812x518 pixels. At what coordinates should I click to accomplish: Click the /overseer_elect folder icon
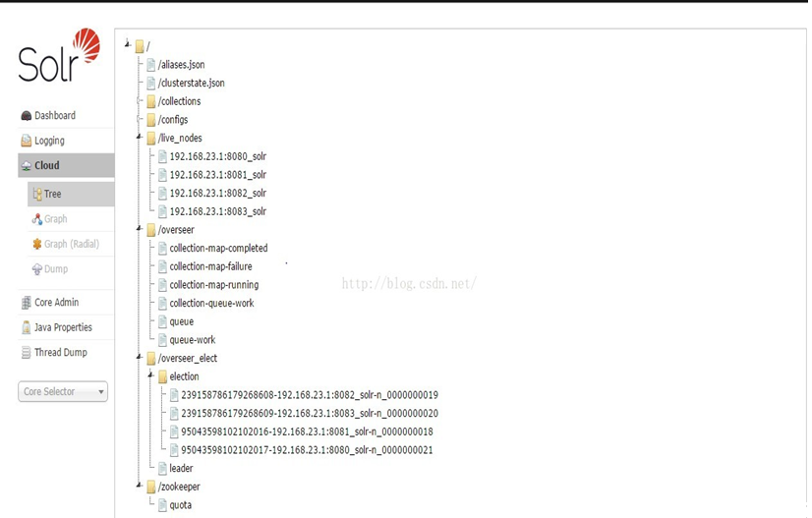(x=151, y=359)
